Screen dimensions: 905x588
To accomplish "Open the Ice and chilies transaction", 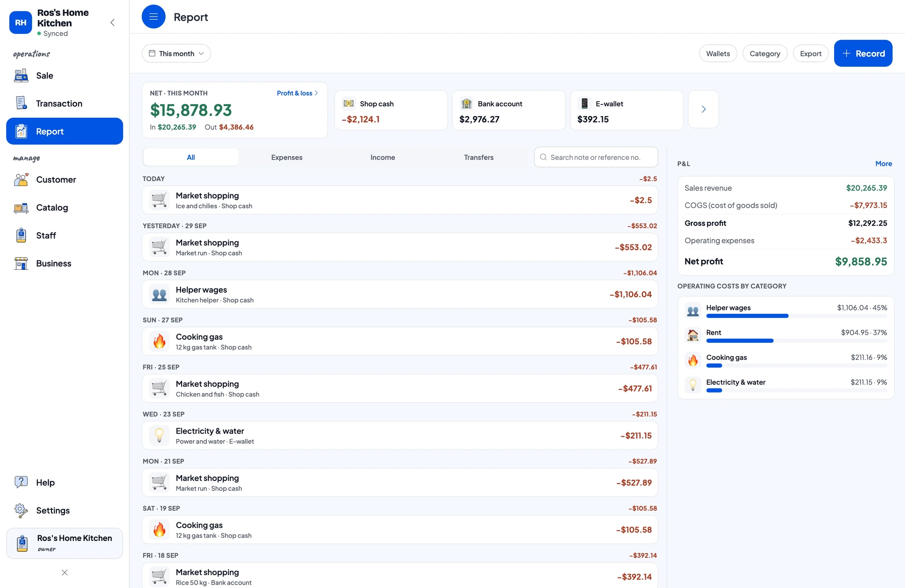I will click(400, 200).
